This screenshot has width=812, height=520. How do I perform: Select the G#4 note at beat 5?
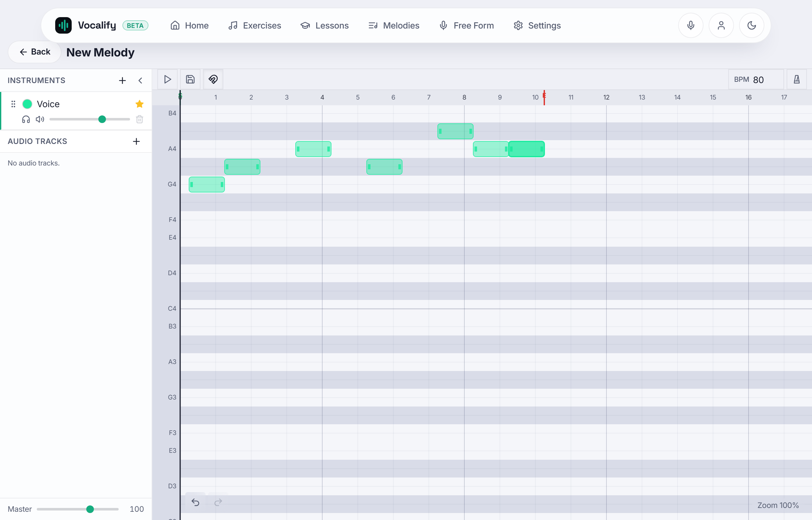(x=384, y=167)
